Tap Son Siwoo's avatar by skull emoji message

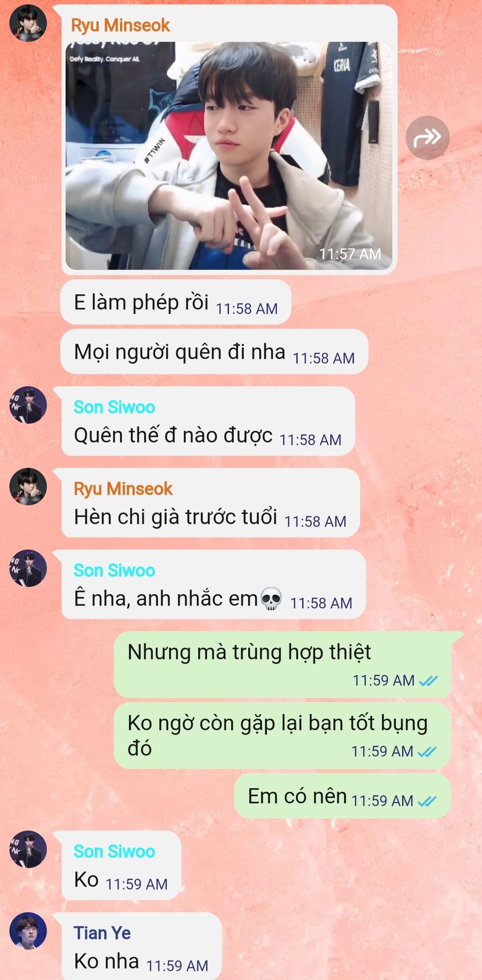click(28, 568)
